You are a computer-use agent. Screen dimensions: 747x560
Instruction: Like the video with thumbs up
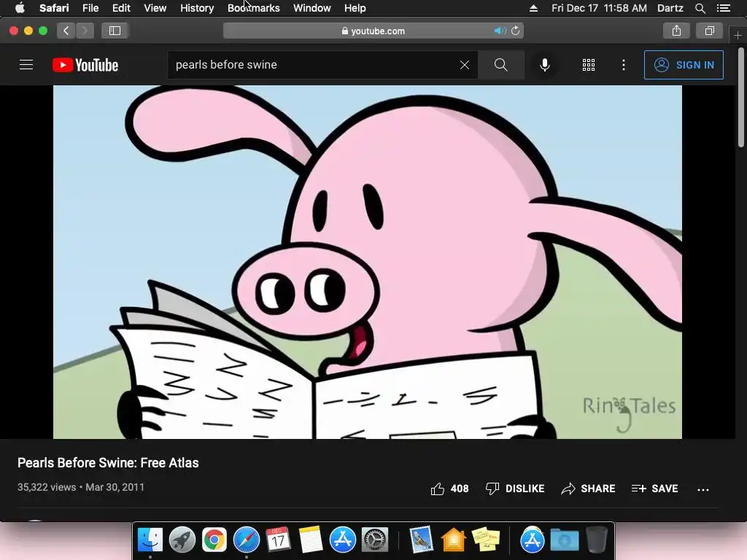point(449,489)
